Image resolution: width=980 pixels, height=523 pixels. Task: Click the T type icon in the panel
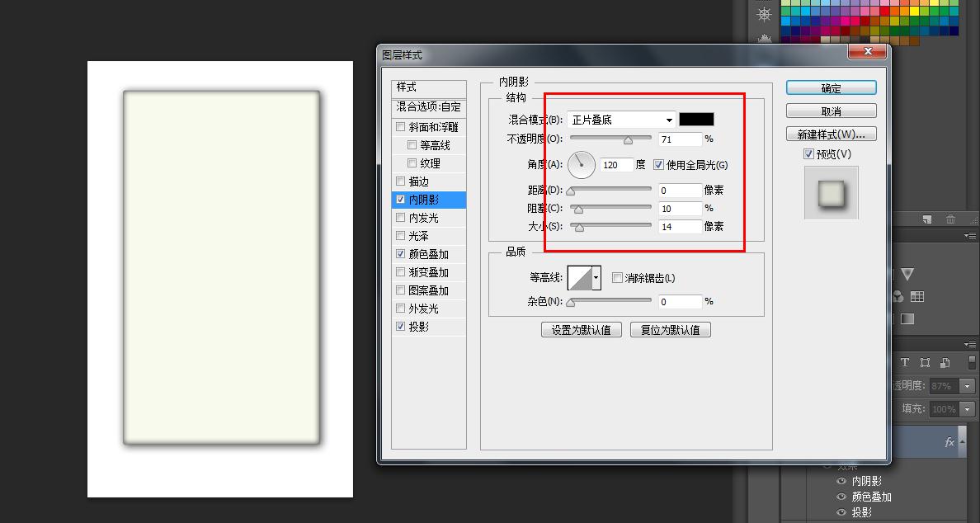pos(906,362)
